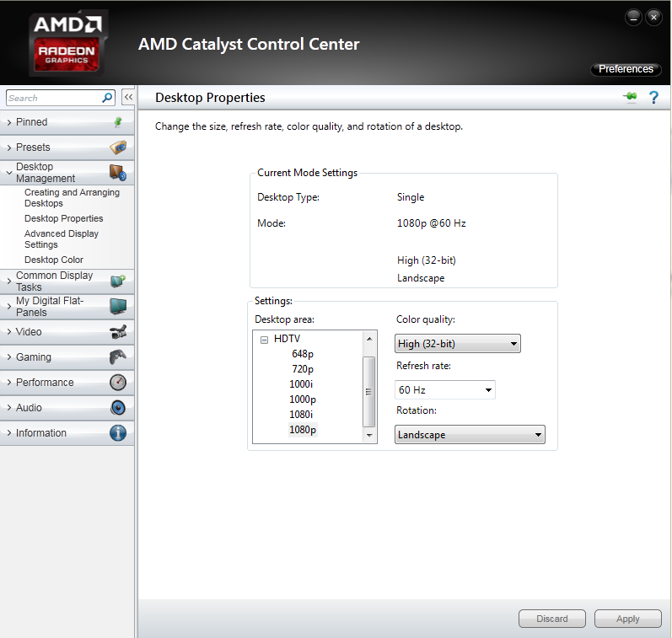Viewport: 672px width, 638px height.
Task: Click the green pin icon in Pinned row
Action: coord(118,122)
